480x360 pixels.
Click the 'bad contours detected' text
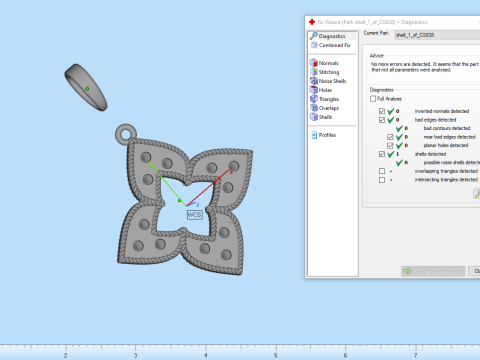447,128
